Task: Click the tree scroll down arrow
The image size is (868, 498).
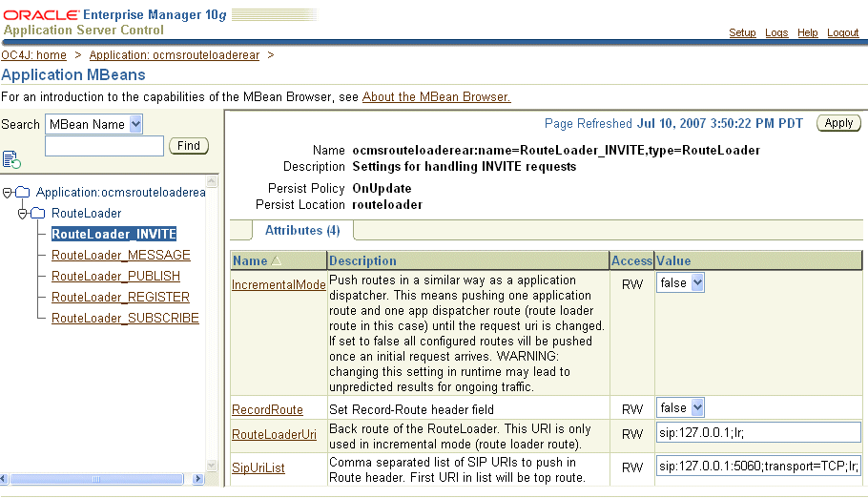Action: (212, 466)
